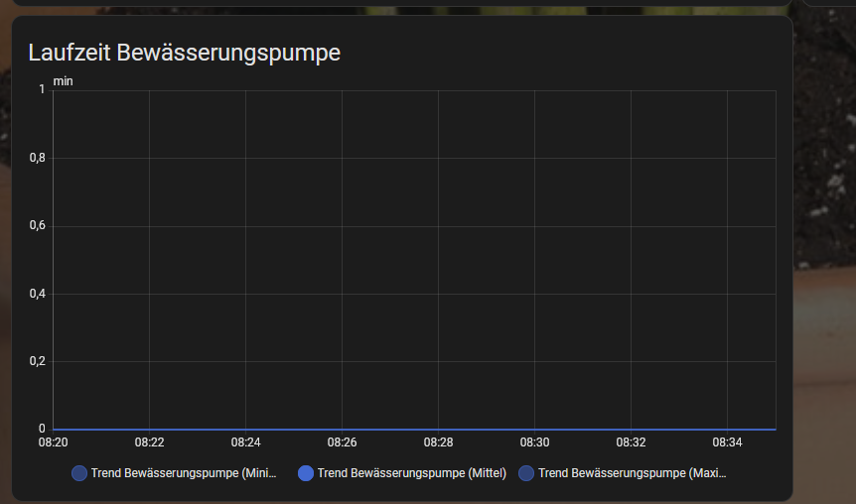Click the 'Trend Bewässerungspumpe (Mini...' legend label
Image resolution: width=856 pixels, height=504 pixels.
183,473
